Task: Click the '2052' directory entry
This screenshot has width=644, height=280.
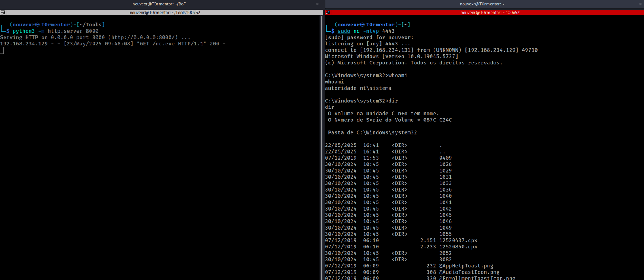Action: [x=446, y=253]
